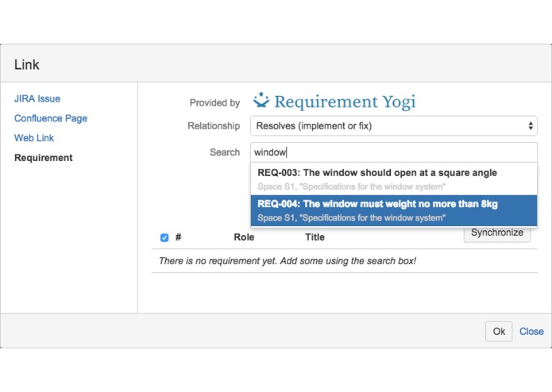Confirm with the Ok button
552x392 pixels.
499,331
